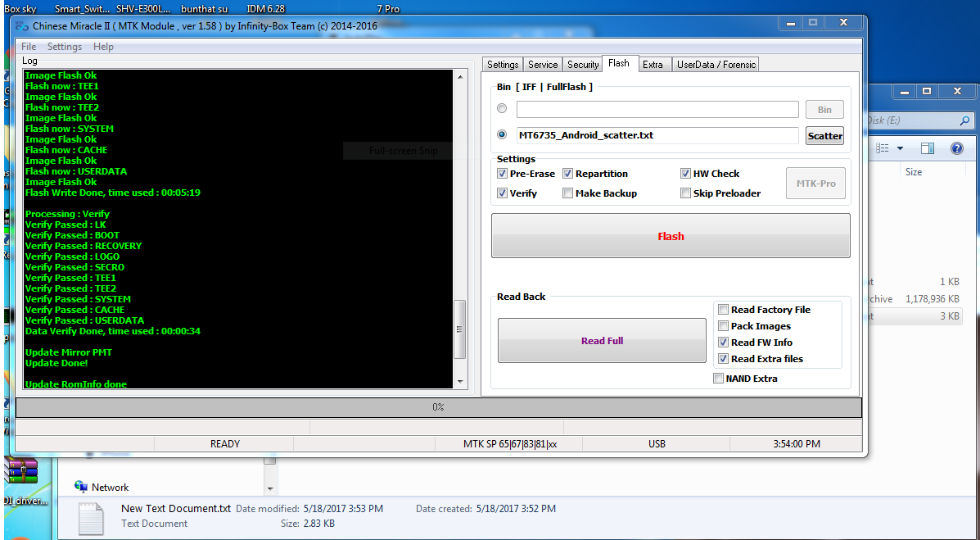The width and height of the screenshot is (980, 540).
Task: Select the Bin file radio button
Action: tap(502, 109)
